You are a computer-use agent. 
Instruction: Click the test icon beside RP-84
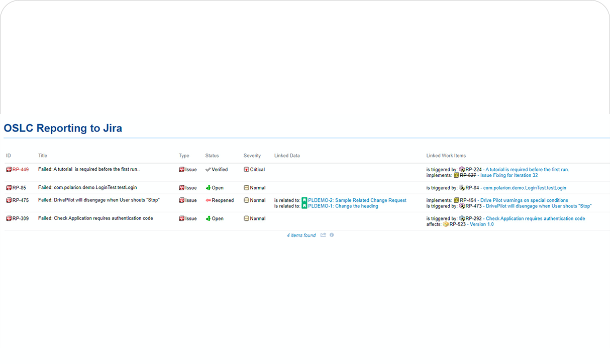462,187
